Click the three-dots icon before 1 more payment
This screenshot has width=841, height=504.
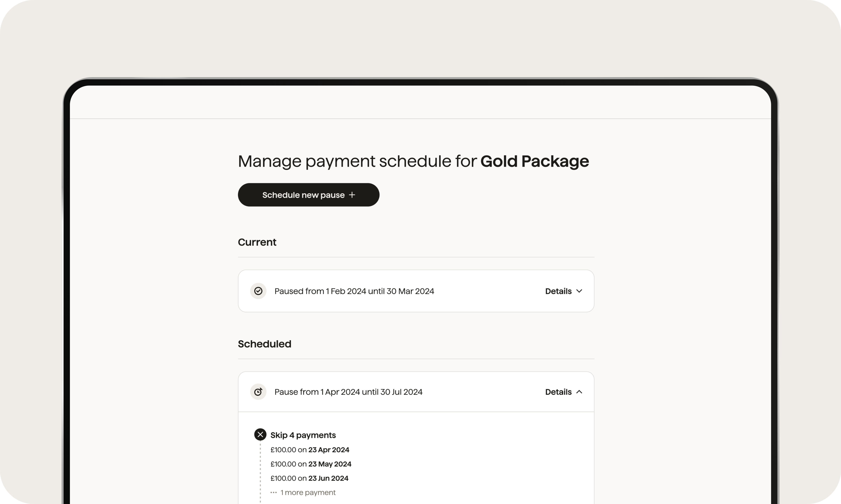coord(274,492)
